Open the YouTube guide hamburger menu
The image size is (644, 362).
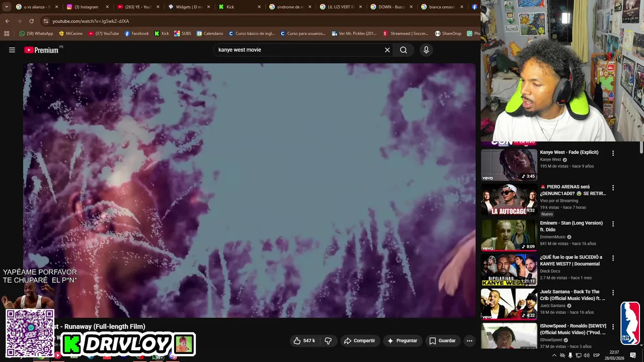12,50
